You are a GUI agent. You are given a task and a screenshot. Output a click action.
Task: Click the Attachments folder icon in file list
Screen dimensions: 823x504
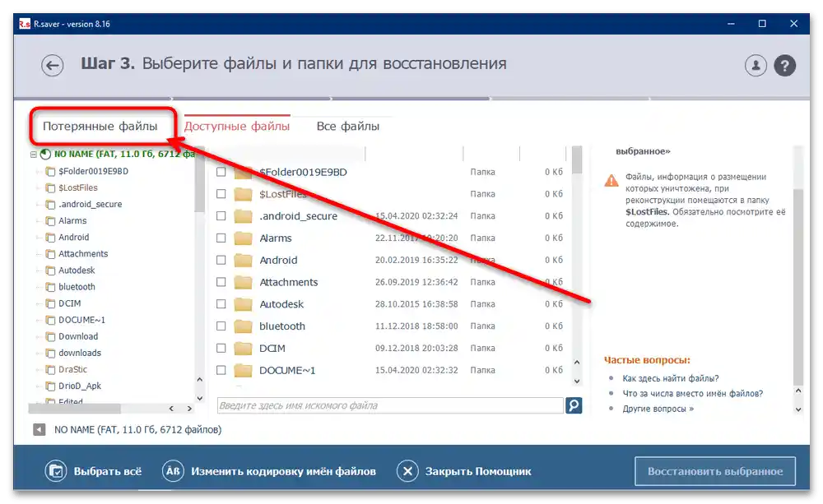point(243,282)
